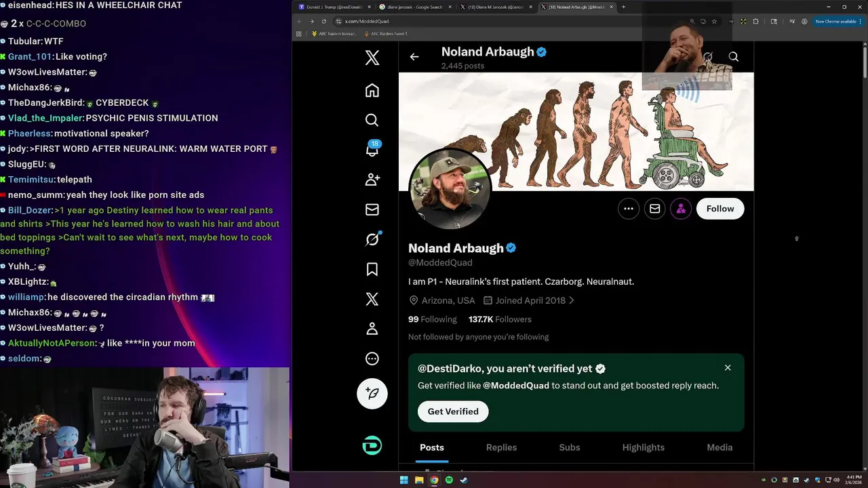Close the Noland Arbaugh browser tab

[612, 7]
